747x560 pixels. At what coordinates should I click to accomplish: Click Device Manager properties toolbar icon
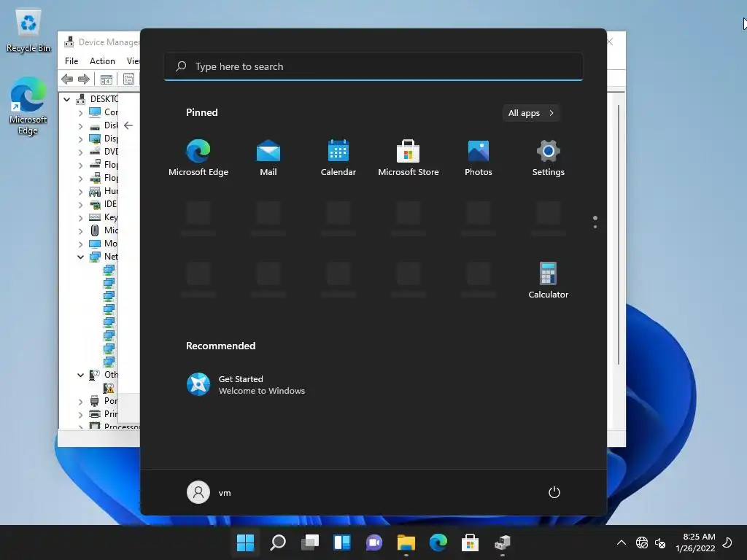(x=128, y=79)
